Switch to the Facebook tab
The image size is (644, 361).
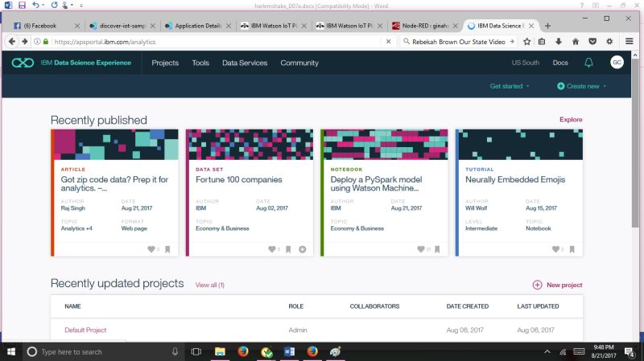[x=45, y=26]
